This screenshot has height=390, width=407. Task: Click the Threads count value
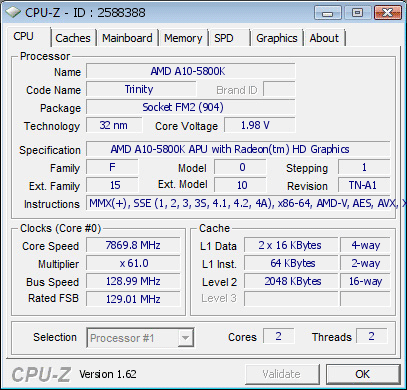click(x=372, y=336)
